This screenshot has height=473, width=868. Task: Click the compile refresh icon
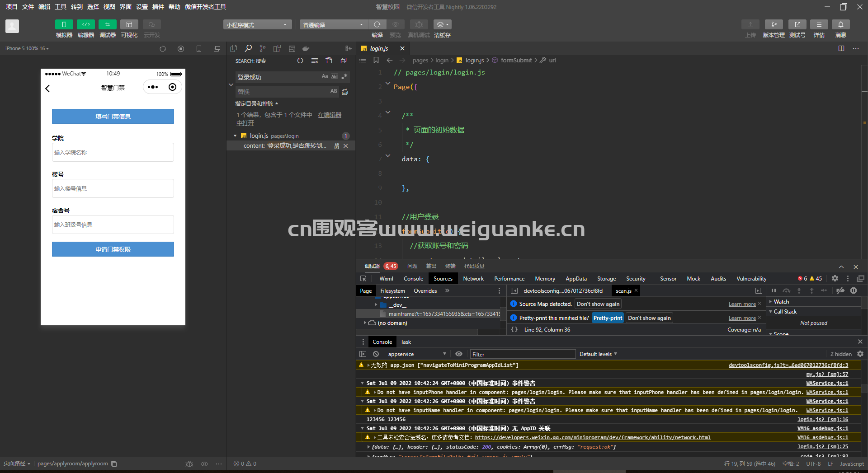point(377,24)
